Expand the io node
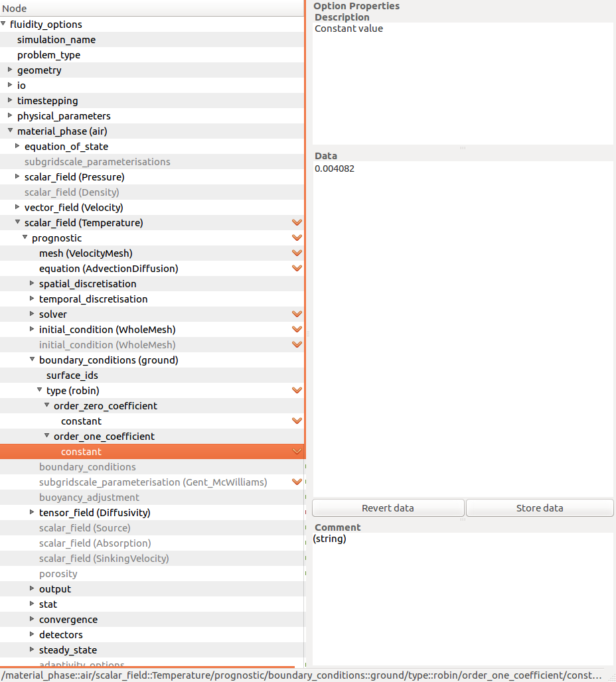Image resolution: width=616 pixels, height=682 pixels. click(10, 85)
